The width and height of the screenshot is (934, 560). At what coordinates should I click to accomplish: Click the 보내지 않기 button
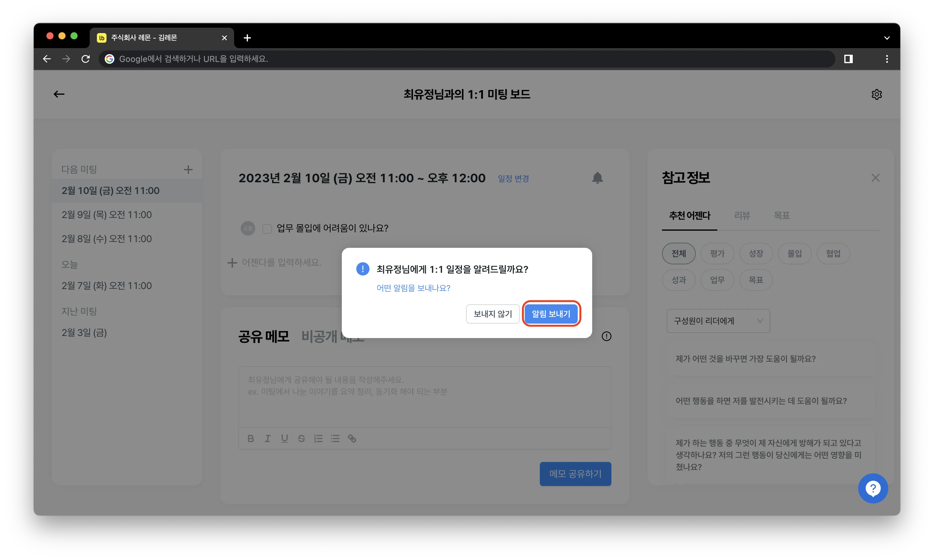[x=493, y=314]
